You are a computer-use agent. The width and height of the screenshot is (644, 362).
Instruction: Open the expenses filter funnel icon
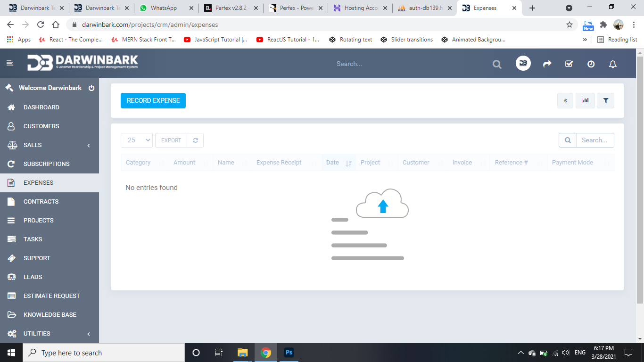606,100
